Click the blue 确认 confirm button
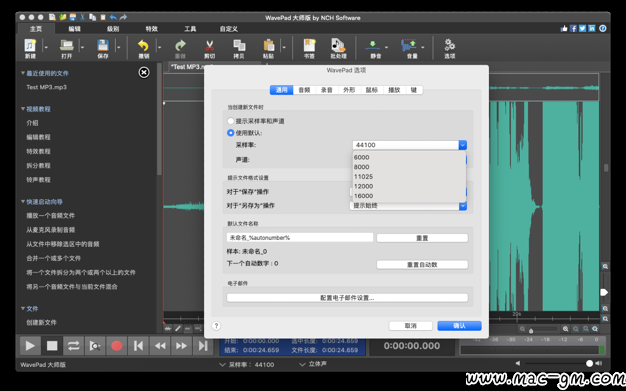 [x=459, y=326]
